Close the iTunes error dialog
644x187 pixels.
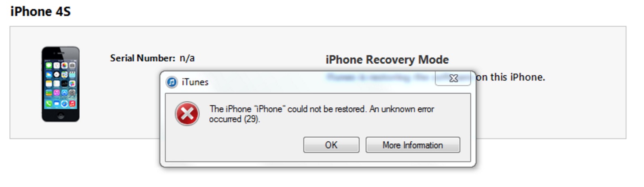pyautogui.click(x=453, y=78)
